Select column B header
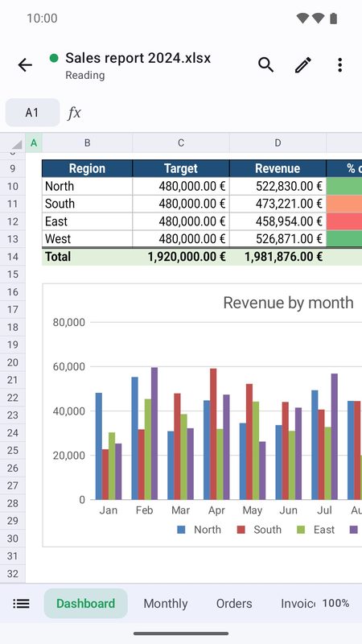The image size is (362, 644). tap(87, 143)
